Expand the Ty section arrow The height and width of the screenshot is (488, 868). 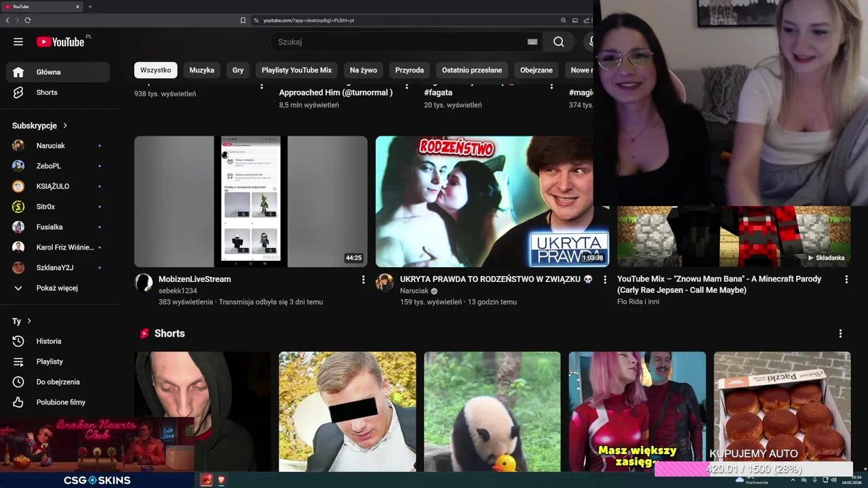pos(29,321)
